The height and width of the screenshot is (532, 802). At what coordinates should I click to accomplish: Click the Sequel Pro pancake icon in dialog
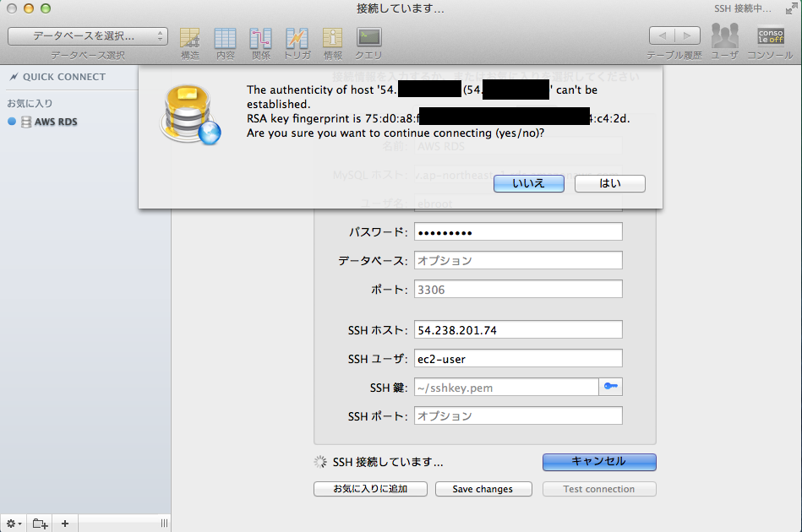click(x=190, y=115)
